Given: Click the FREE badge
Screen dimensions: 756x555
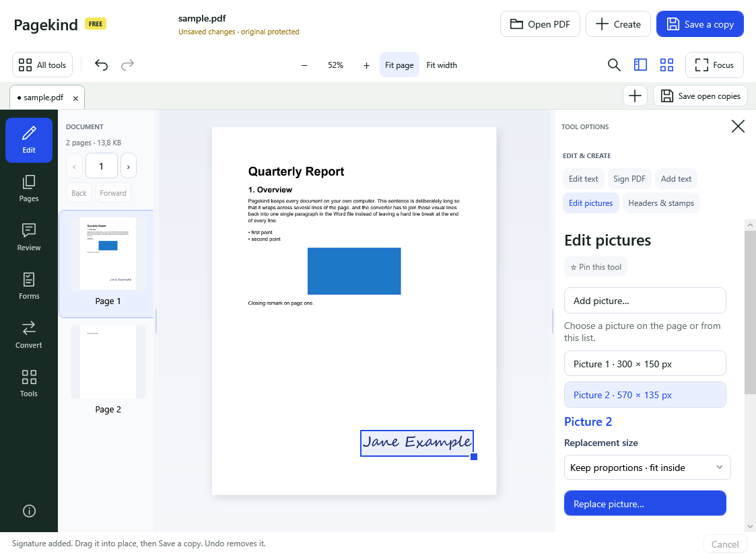Looking at the screenshot, I should [x=96, y=24].
